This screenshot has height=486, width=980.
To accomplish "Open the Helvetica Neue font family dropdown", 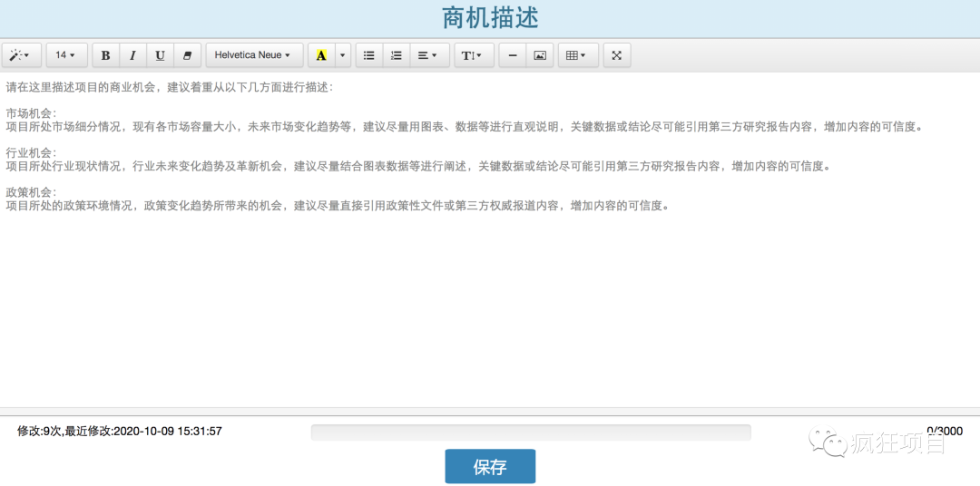I will click(252, 55).
